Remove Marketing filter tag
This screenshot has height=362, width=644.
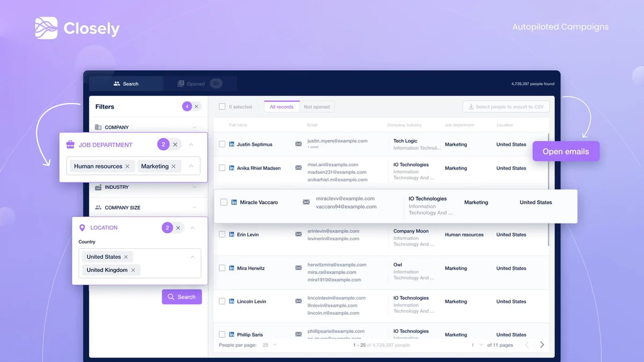(x=173, y=166)
